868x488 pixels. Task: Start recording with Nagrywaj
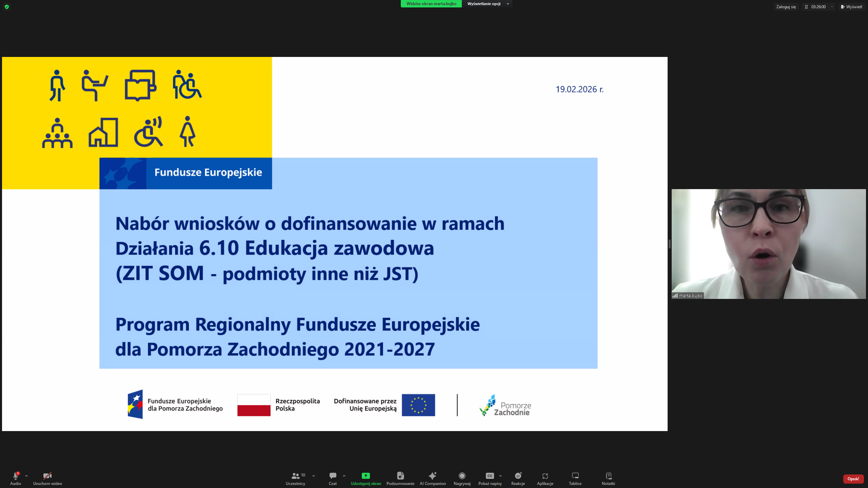click(x=462, y=478)
